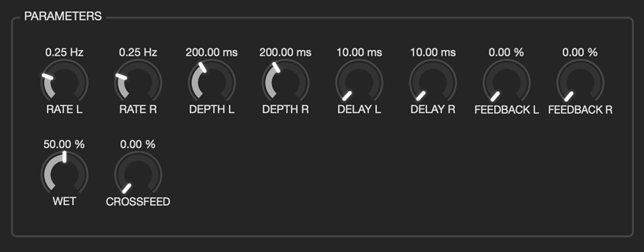Image resolution: width=644 pixels, height=252 pixels.
Task: Click the DELAY L knob
Action: [359, 82]
